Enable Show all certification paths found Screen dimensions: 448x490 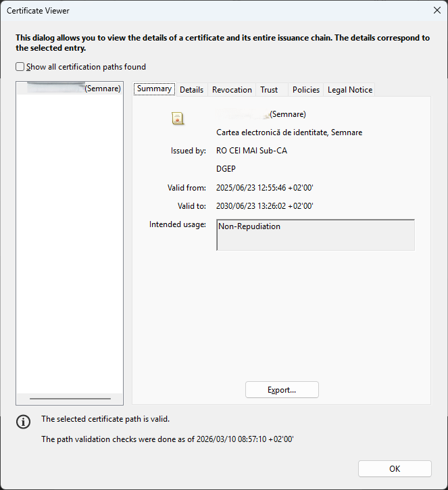coord(20,67)
